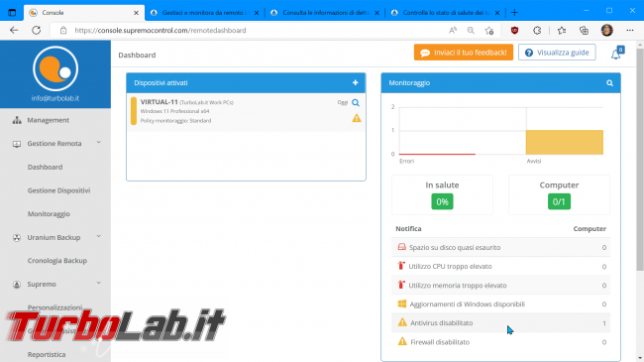This screenshot has width=644, height=362.
Task: Click the VIRTUAL-11 warning triangle icon
Action: coord(357,118)
